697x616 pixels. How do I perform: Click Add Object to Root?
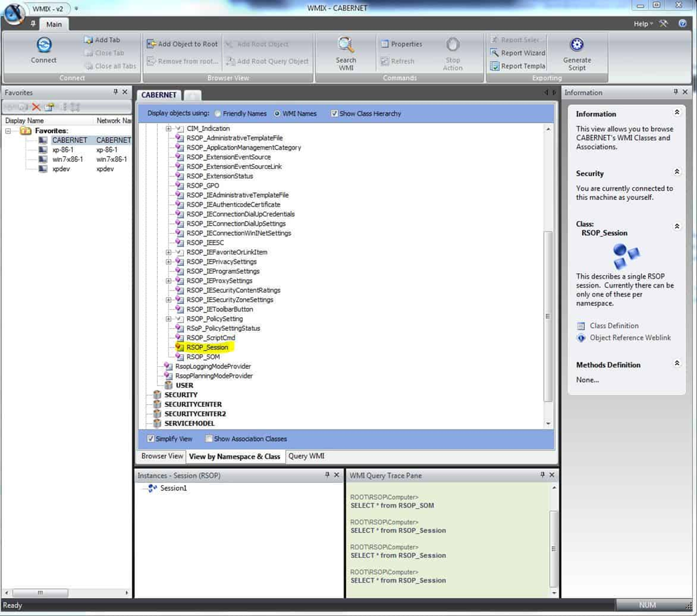(x=182, y=44)
